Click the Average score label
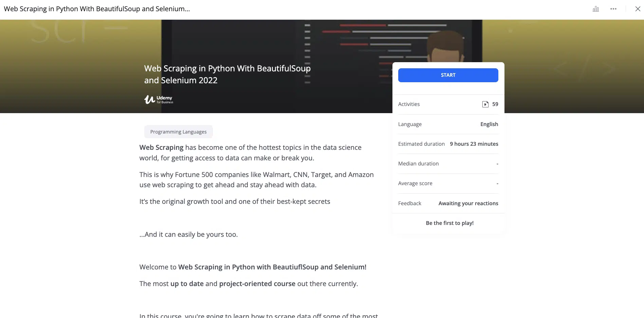The width and height of the screenshot is (644, 318). tap(415, 183)
